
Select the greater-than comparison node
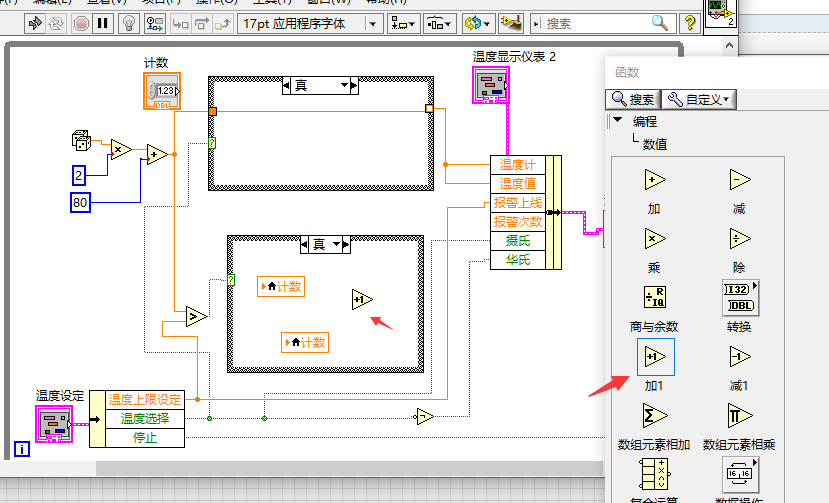point(196,316)
